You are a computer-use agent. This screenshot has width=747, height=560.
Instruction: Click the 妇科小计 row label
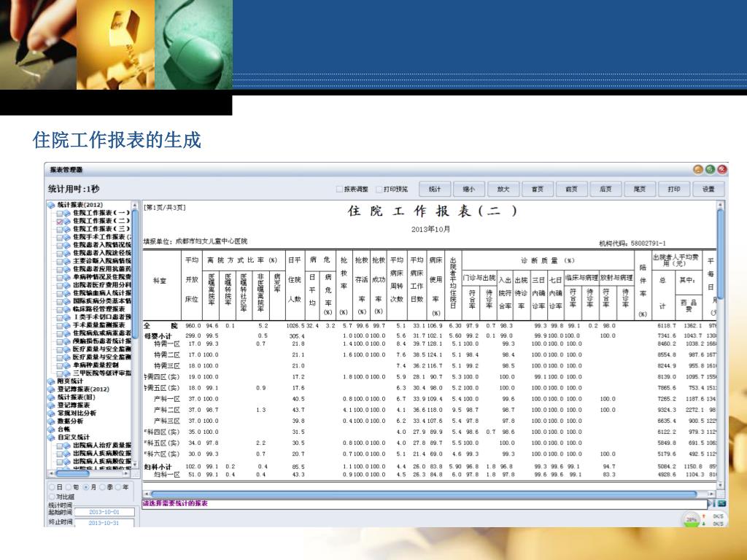pos(158,467)
